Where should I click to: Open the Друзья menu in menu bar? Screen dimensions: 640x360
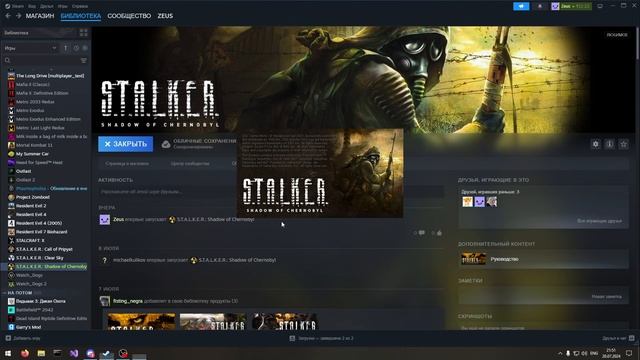(x=47, y=6)
